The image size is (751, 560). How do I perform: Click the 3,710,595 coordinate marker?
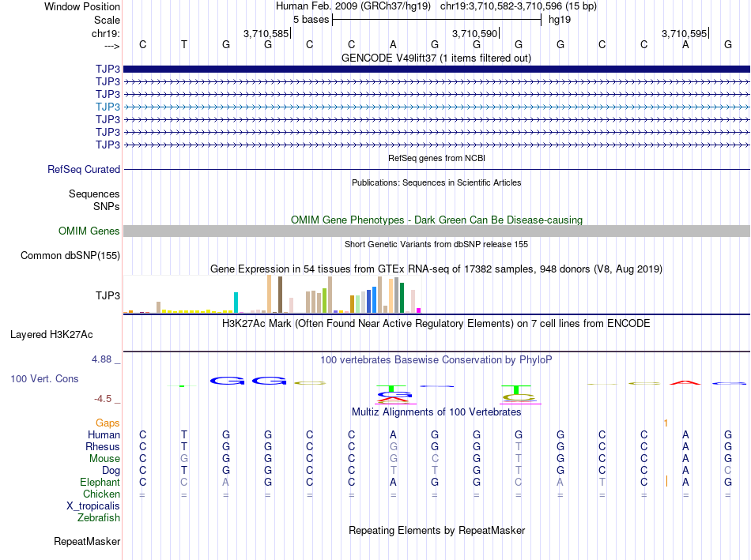click(x=684, y=33)
